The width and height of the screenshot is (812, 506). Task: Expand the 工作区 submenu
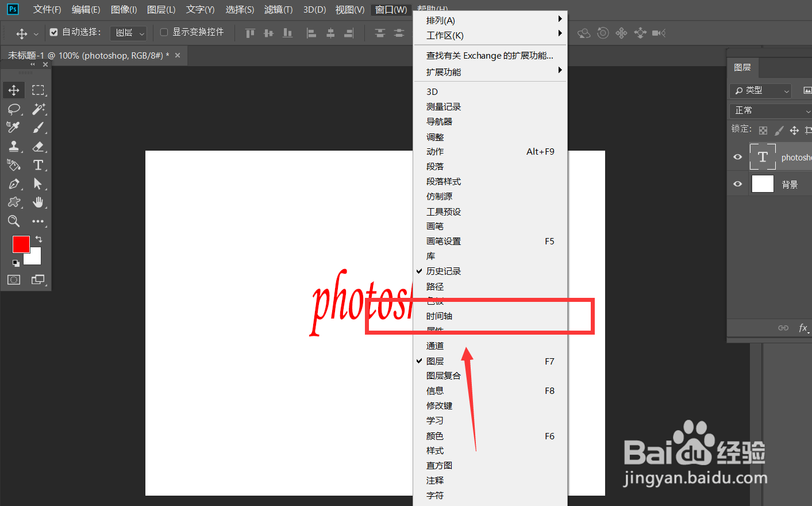pyautogui.click(x=490, y=35)
